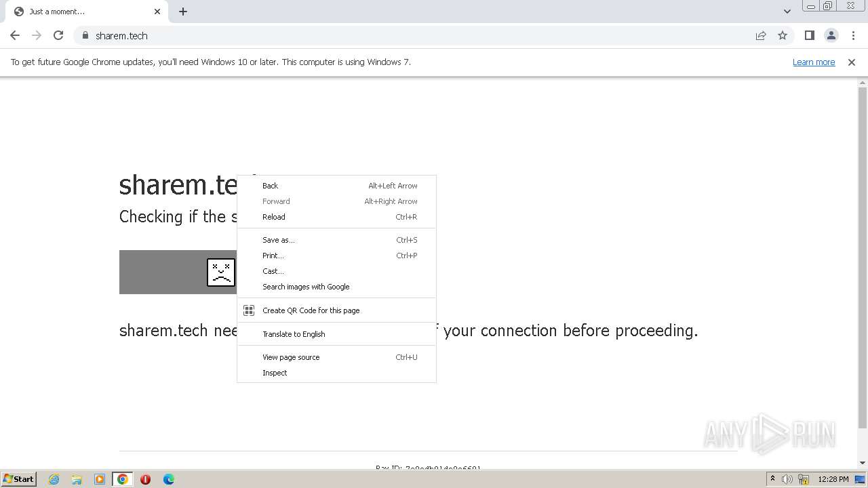Share this page icon
This screenshot has height=488, width=868.
click(761, 35)
